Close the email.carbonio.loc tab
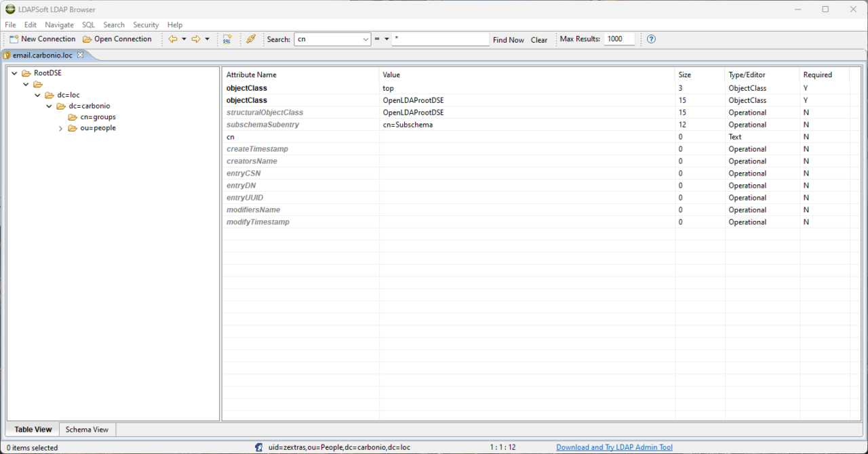 80,55
